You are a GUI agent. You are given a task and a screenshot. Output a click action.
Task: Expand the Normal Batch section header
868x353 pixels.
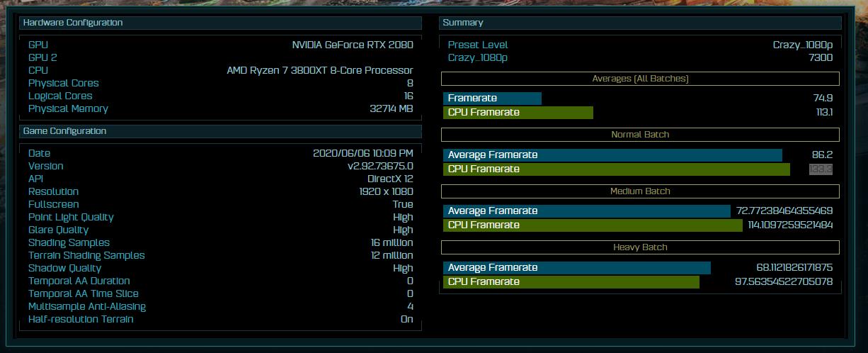(x=640, y=135)
